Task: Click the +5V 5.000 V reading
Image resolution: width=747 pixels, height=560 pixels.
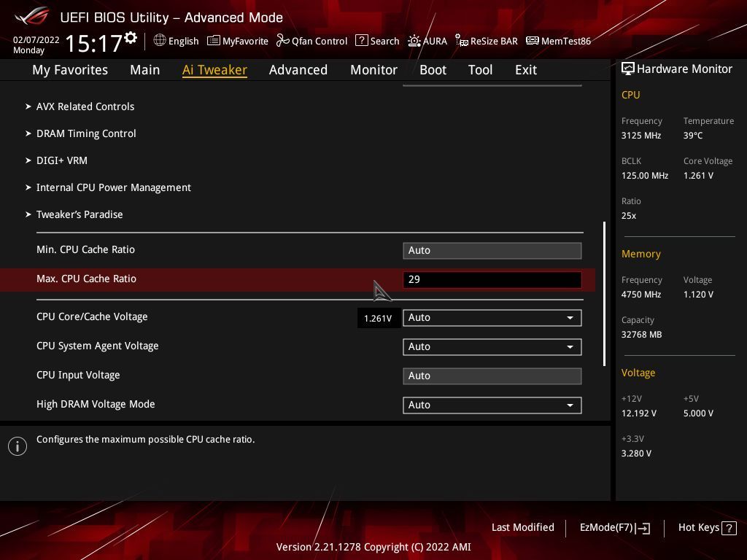Action: click(x=698, y=413)
